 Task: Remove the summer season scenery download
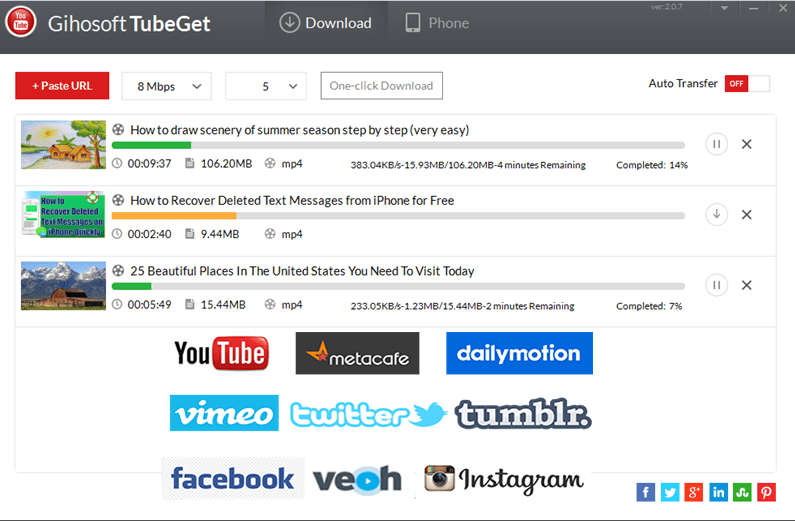[x=746, y=144]
